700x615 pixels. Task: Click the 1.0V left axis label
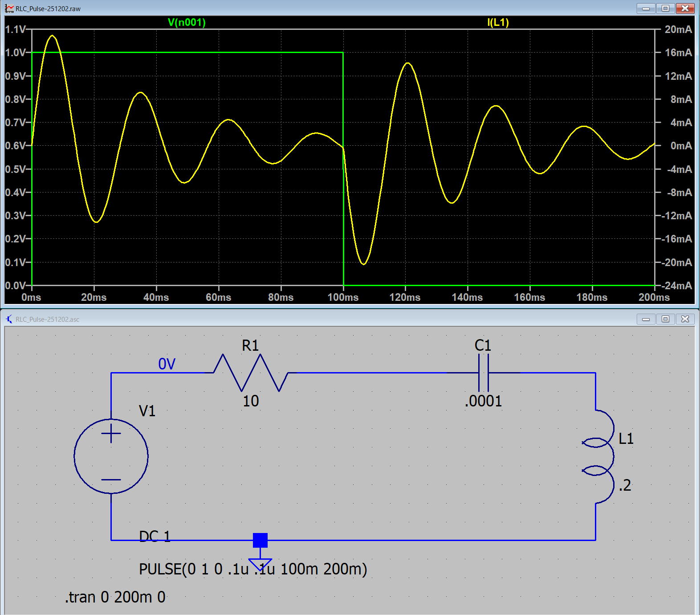click(x=15, y=53)
